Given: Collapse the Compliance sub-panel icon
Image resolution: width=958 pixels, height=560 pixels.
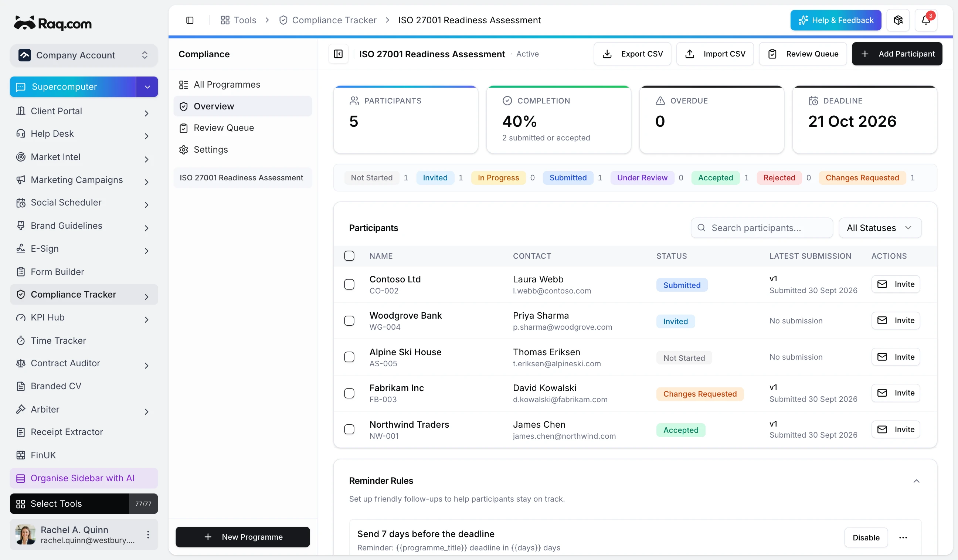Looking at the screenshot, I should (x=338, y=54).
